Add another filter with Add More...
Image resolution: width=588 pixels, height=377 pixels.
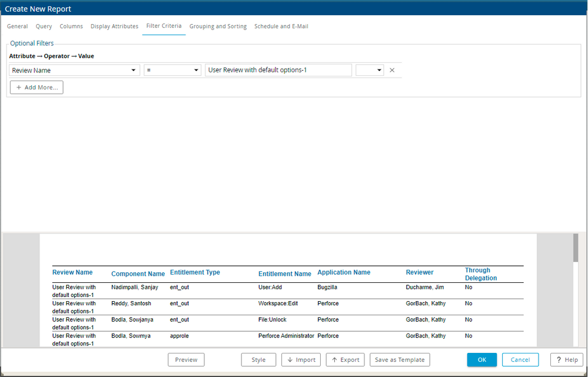point(36,87)
